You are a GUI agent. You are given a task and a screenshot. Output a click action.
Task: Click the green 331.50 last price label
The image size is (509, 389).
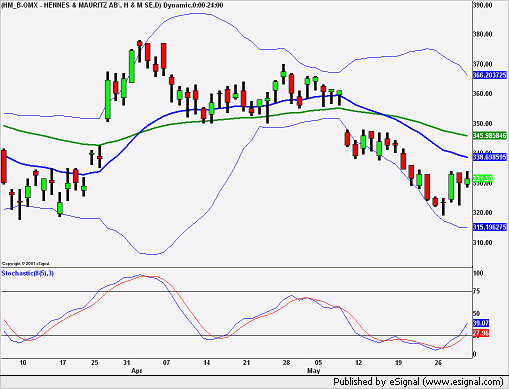tap(482, 179)
